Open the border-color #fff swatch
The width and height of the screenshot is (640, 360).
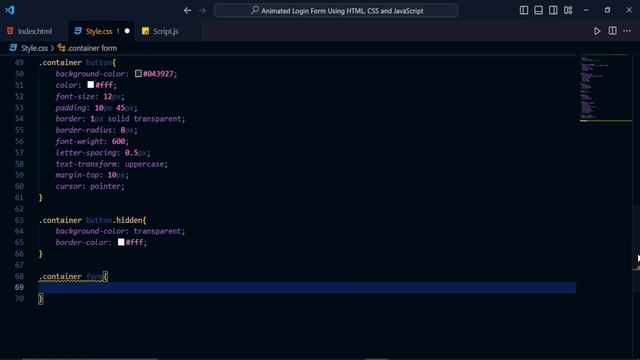(x=121, y=242)
